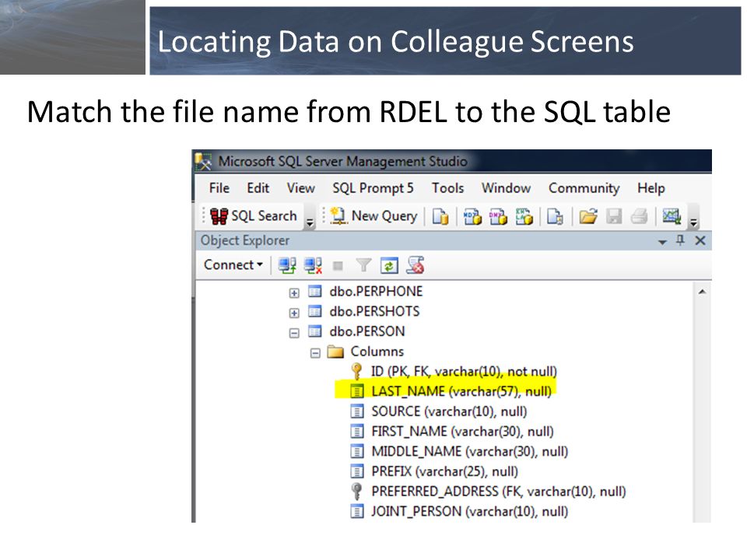Open the SQL Search tool
Viewport: 747px width, 560px height.
(x=253, y=216)
